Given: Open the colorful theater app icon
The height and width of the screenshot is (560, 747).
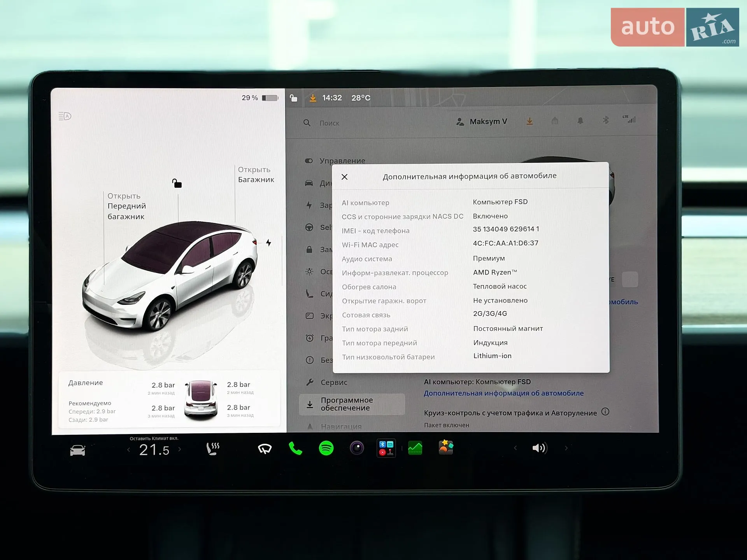Looking at the screenshot, I should click(446, 447).
